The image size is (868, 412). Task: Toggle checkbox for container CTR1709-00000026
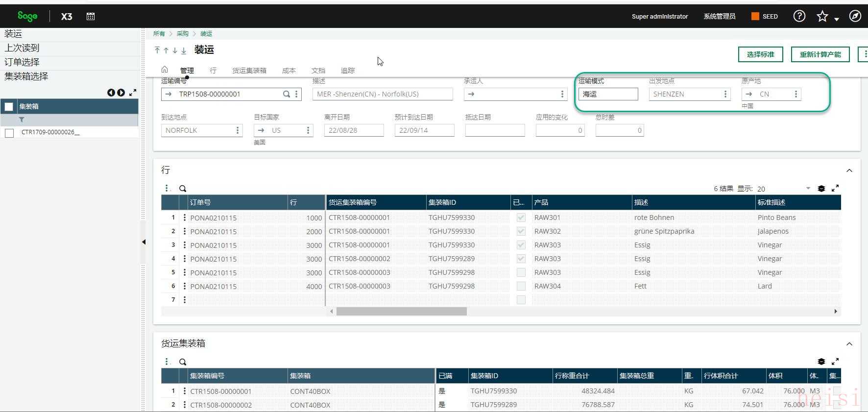pos(9,133)
